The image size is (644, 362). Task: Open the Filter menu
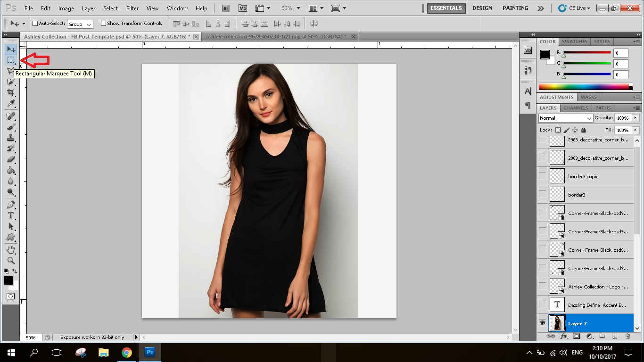pos(132,8)
